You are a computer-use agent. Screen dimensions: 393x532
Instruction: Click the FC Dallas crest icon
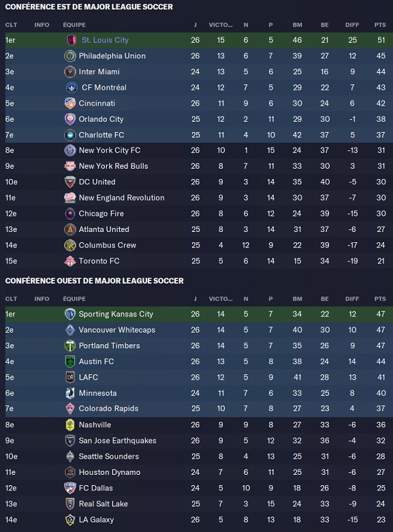click(70, 488)
